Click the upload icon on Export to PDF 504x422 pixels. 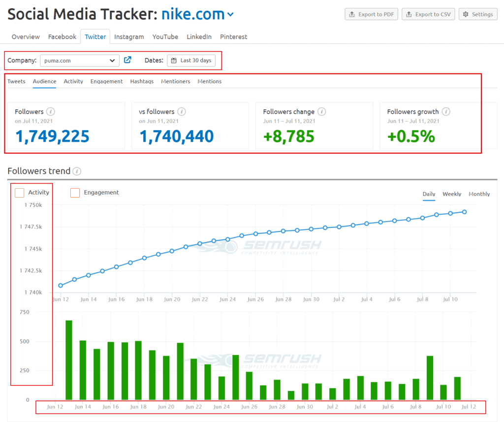click(x=352, y=14)
